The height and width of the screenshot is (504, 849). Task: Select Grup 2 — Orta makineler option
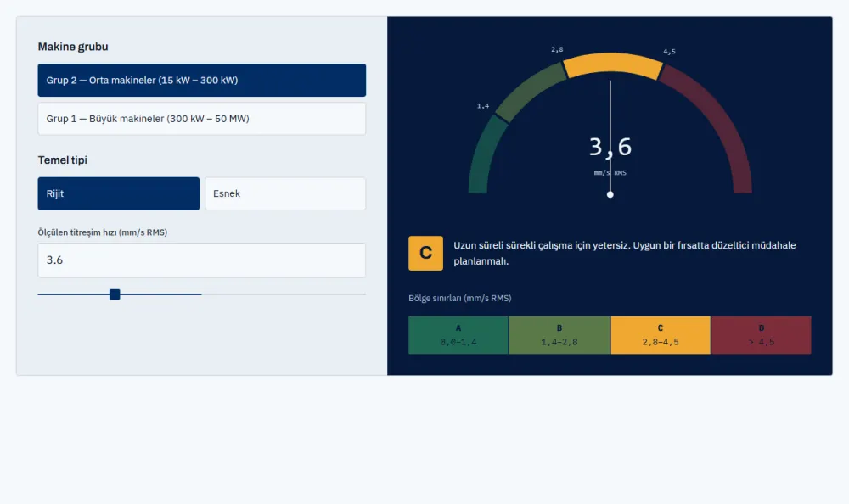coord(201,80)
